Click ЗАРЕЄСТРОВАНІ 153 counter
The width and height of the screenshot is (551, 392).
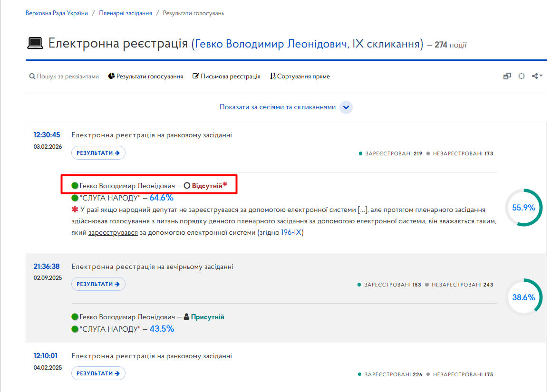tap(389, 285)
